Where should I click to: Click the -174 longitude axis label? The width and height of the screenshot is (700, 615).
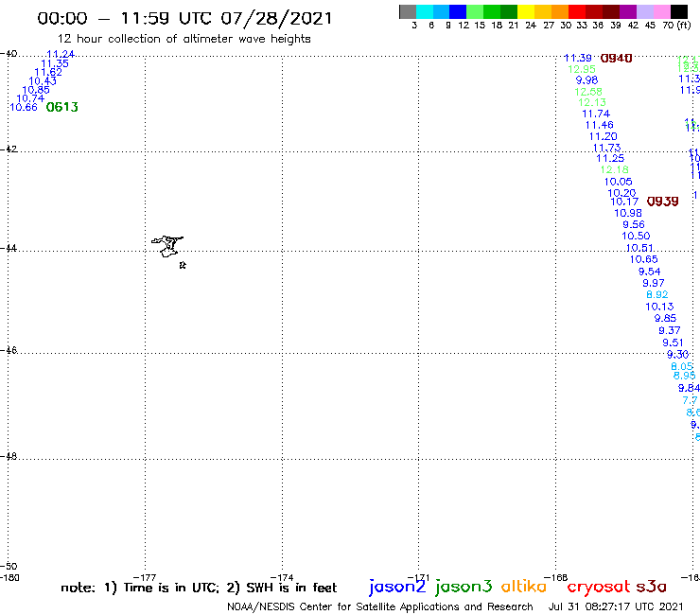[282, 578]
